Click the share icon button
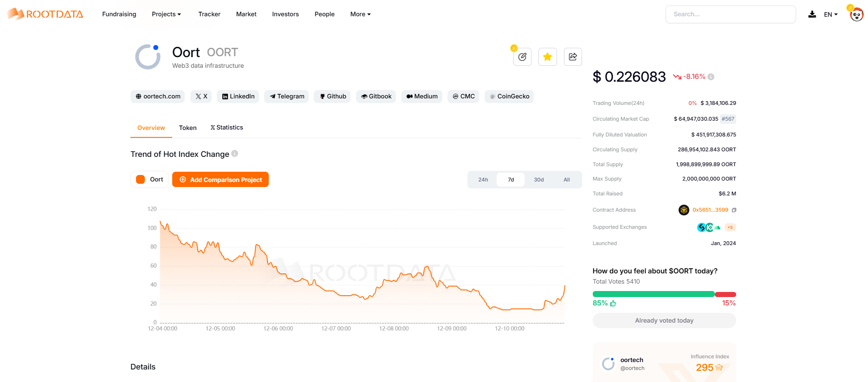Image resolution: width=868 pixels, height=382 pixels. click(573, 57)
